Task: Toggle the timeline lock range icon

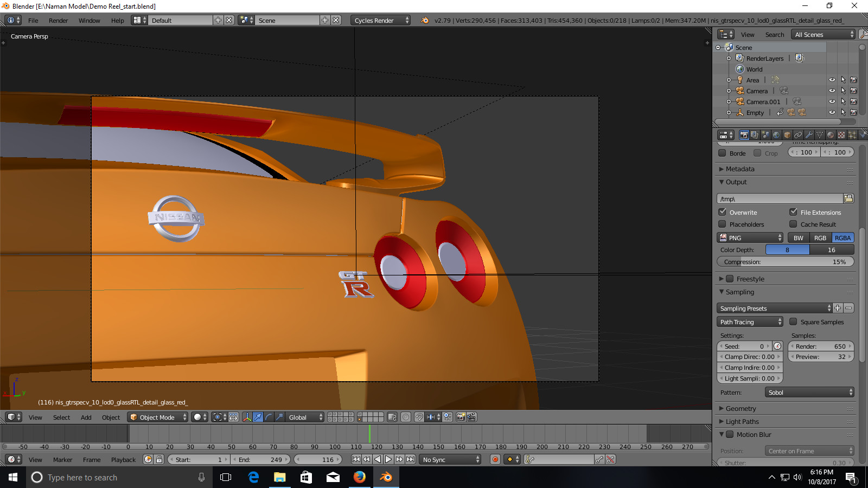Action: [159, 459]
